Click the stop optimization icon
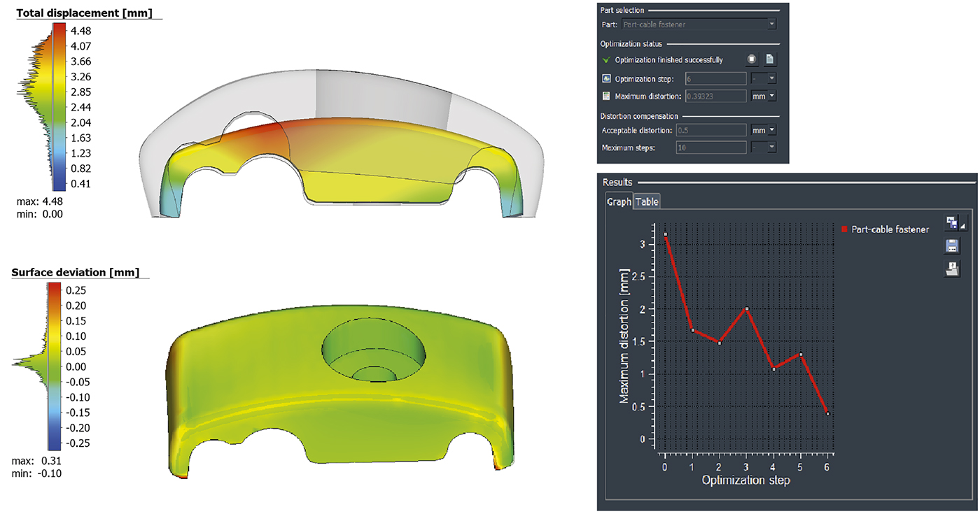Viewport: 980px width, 514px height. 752,60
